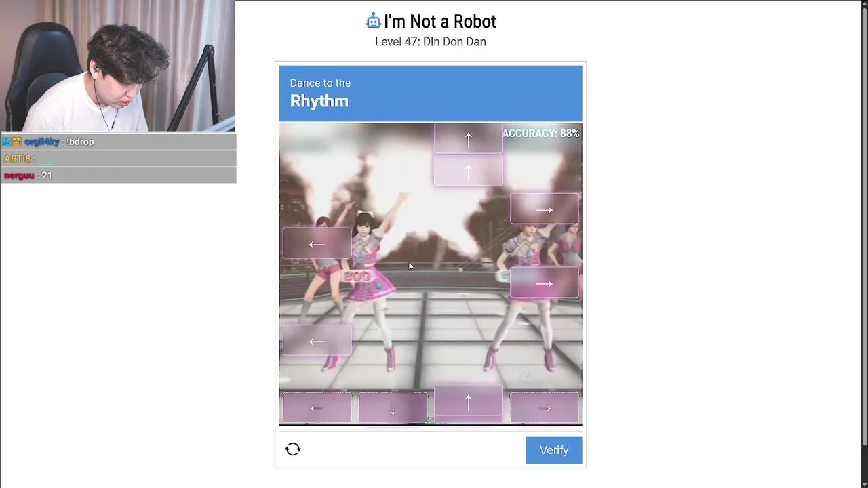Image resolution: width=868 pixels, height=488 pixels.
Task: Click the robot icon beside the page title
Action: pos(373,22)
